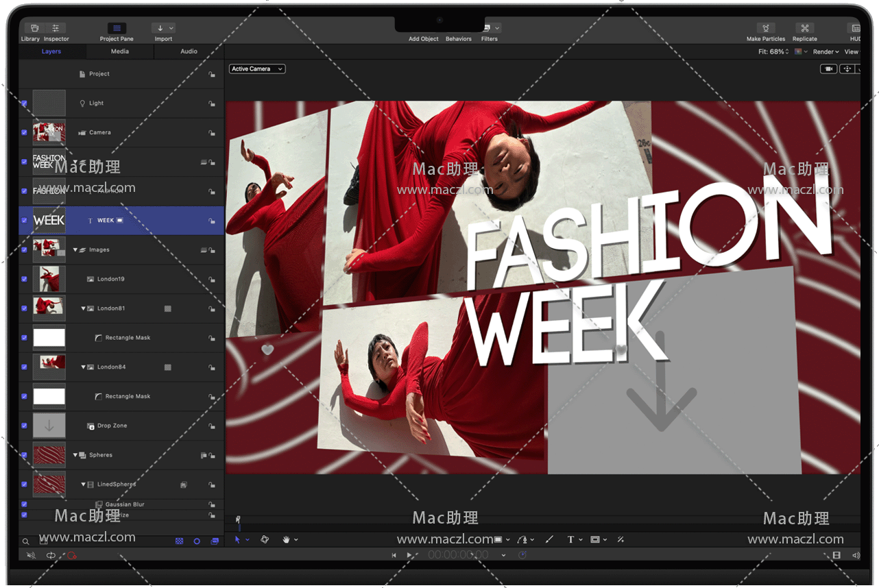This screenshot has height=588, width=879.
Task: Click the Make Particles icon
Action: pyautogui.click(x=765, y=29)
